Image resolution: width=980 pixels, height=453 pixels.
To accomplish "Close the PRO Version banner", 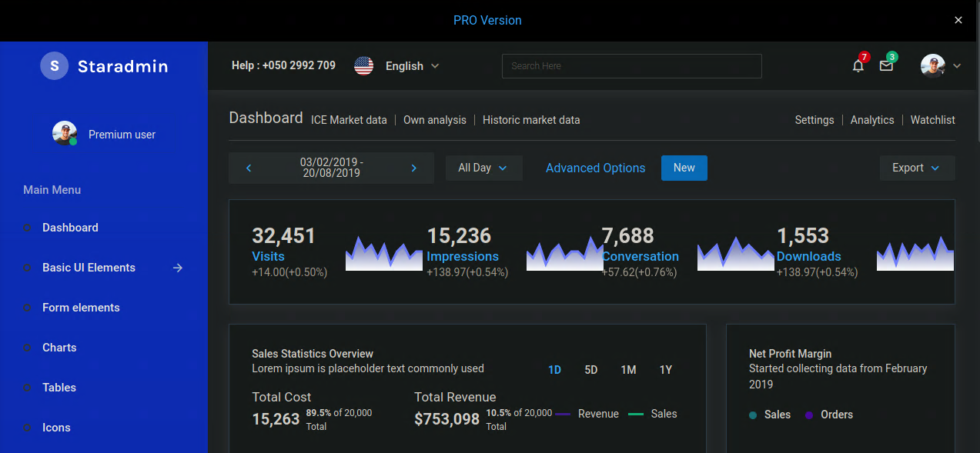I will click(958, 21).
